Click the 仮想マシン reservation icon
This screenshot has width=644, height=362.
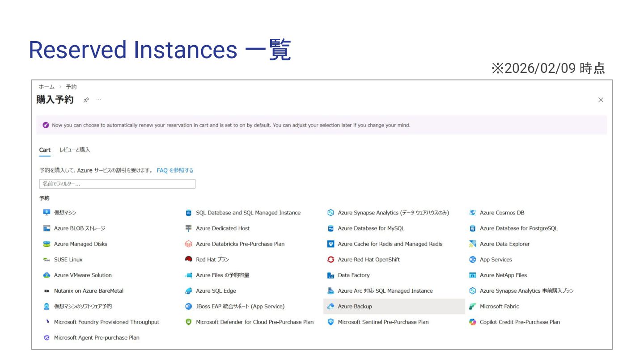tap(47, 213)
